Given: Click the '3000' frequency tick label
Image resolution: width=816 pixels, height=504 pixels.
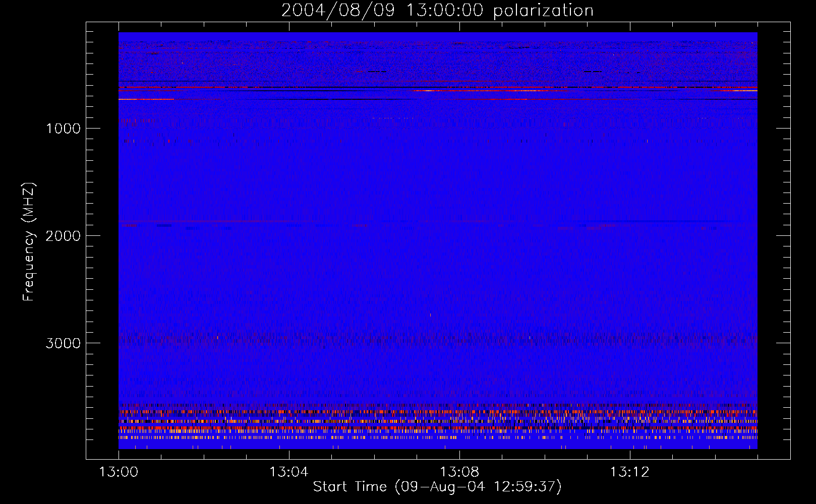Looking at the screenshot, I should coord(63,343).
